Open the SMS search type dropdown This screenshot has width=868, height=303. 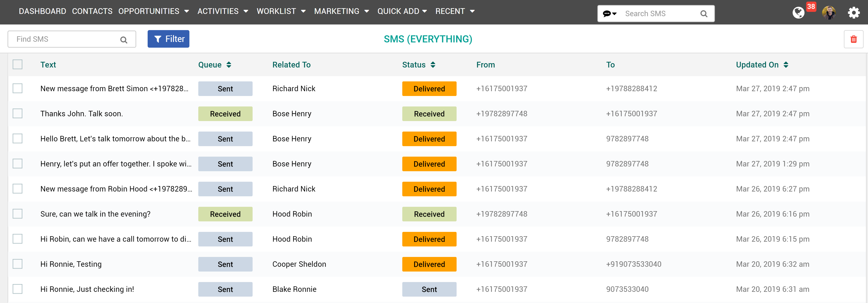click(x=609, y=14)
